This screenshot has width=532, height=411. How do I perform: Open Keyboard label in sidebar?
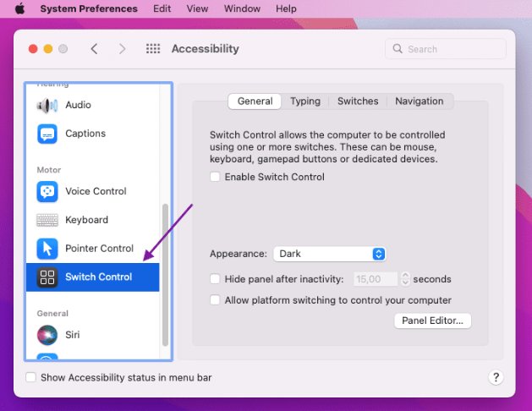pyautogui.click(x=86, y=220)
